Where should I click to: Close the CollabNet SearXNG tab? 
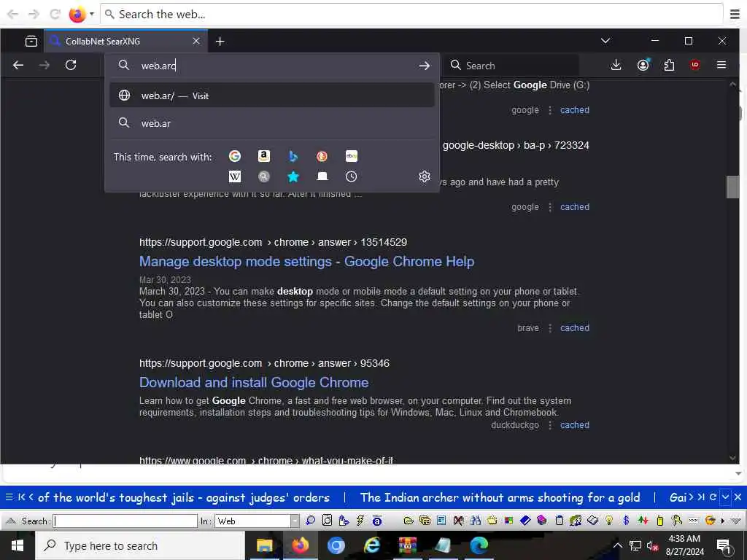[x=196, y=41]
